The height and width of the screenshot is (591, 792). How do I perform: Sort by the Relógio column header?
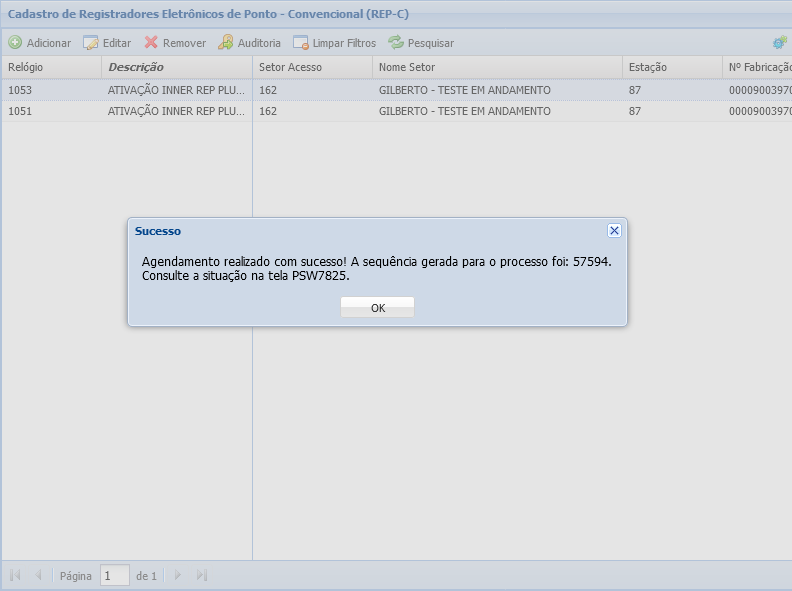pyautogui.click(x=50, y=67)
